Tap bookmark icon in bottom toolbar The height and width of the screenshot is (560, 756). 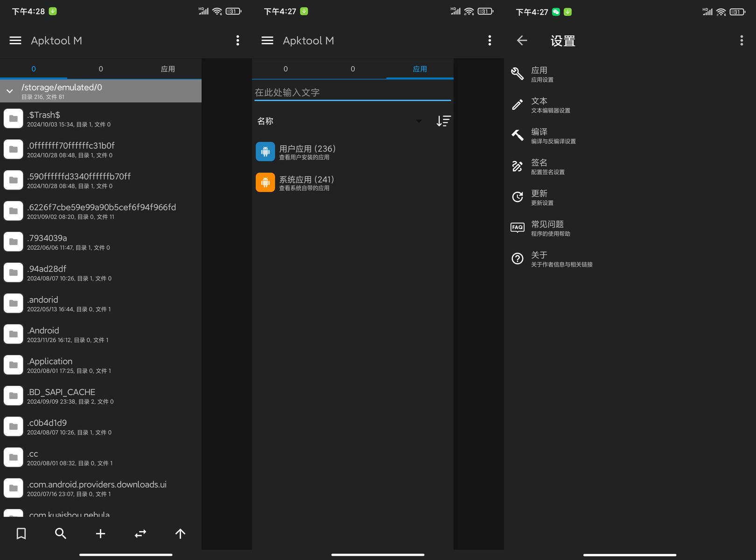coord(21,533)
